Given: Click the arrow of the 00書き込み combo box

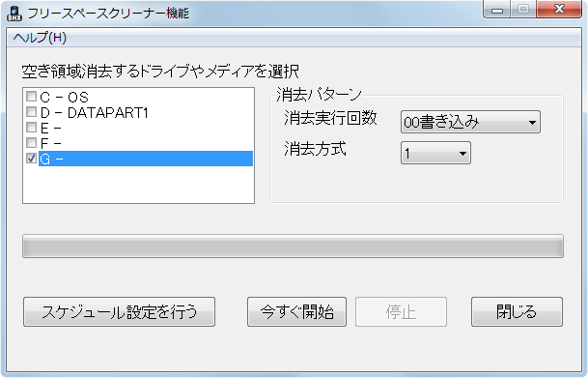Looking at the screenshot, I should [x=532, y=123].
